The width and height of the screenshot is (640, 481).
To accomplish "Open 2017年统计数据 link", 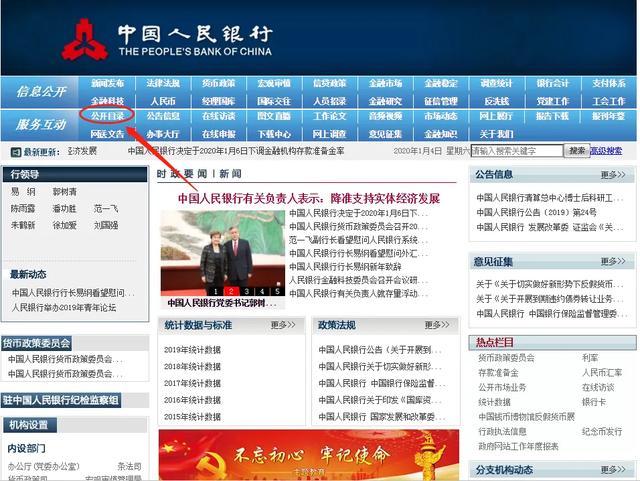I will coord(192,383).
